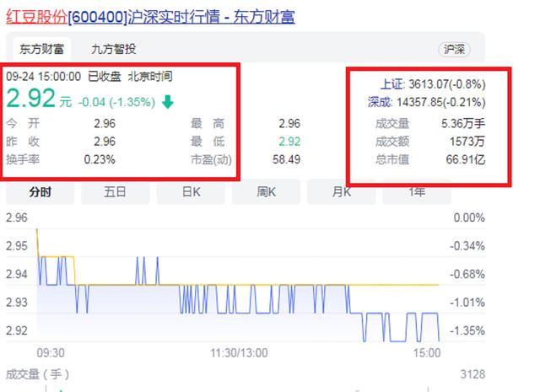Click the 沪深 market badge button
This screenshot has width=540, height=392.
point(454,49)
